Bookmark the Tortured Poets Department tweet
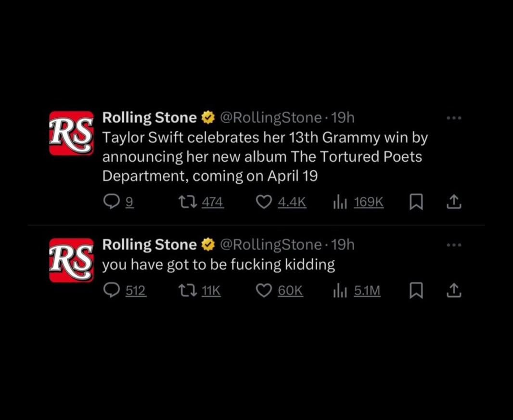 tap(416, 203)
